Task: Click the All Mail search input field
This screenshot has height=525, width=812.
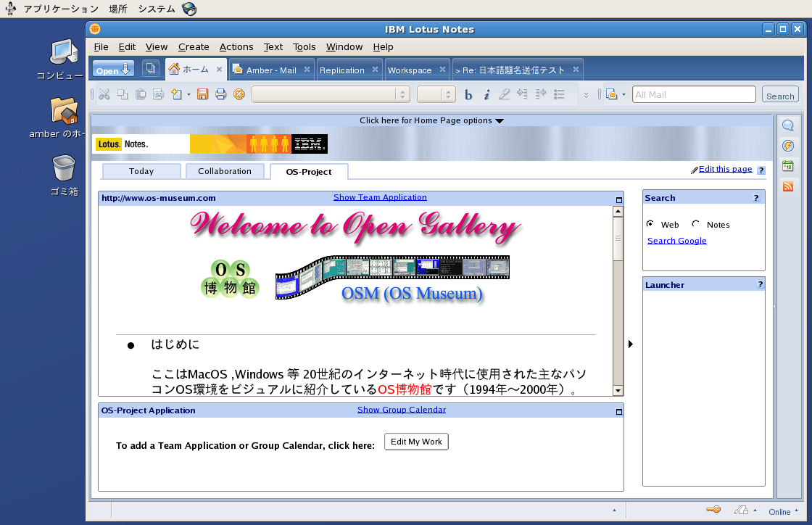Action: pyautogui.click(x=694, y=95)
